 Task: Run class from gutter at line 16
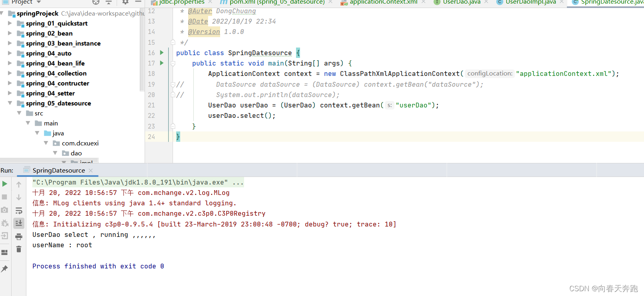point(162,52)
